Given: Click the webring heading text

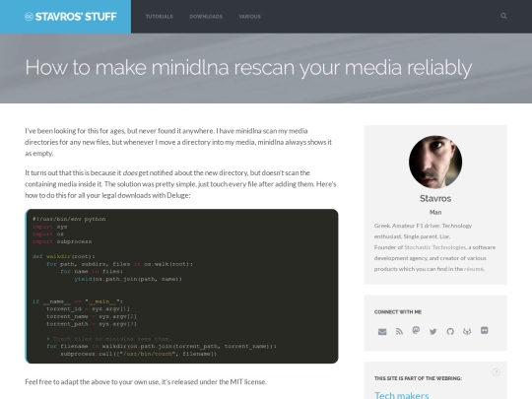Looking at the screenshot, I should point(418,378).
